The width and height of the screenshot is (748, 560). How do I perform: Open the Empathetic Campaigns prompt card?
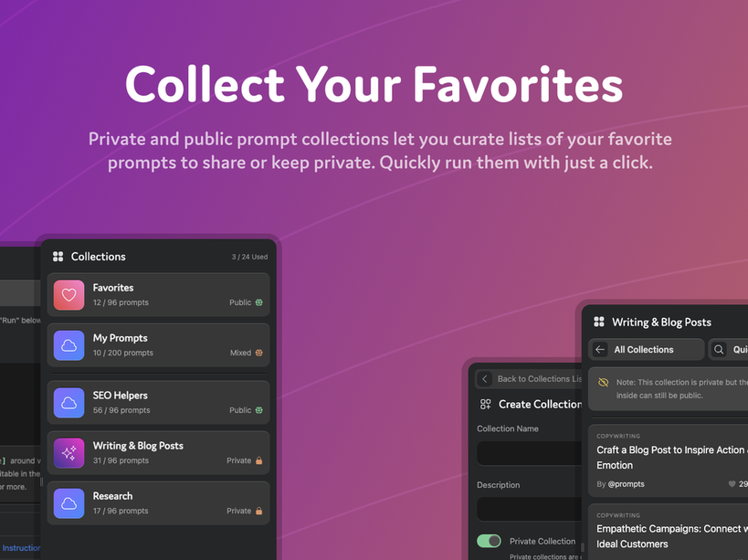[668, 532]
